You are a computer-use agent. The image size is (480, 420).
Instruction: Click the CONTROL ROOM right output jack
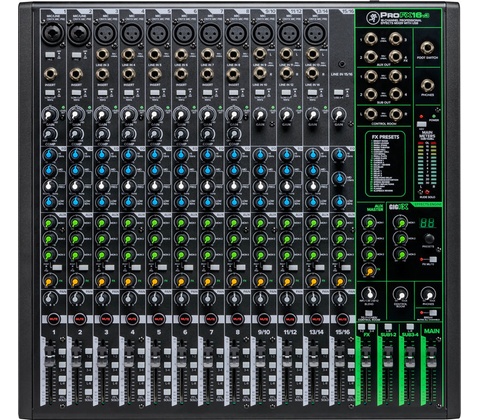pos(395,114)
